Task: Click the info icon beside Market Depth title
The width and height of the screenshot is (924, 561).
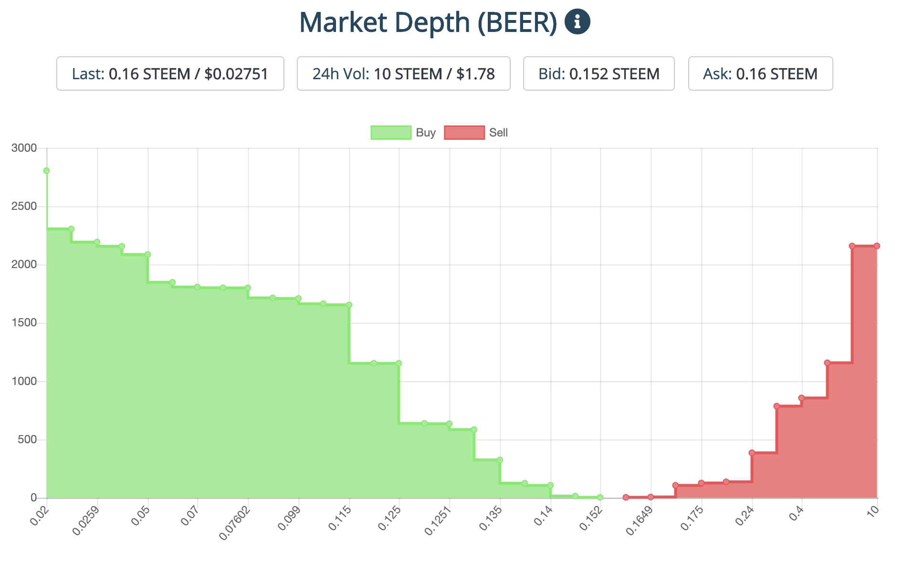Action: pyautogui.click(x=577, y=22)
